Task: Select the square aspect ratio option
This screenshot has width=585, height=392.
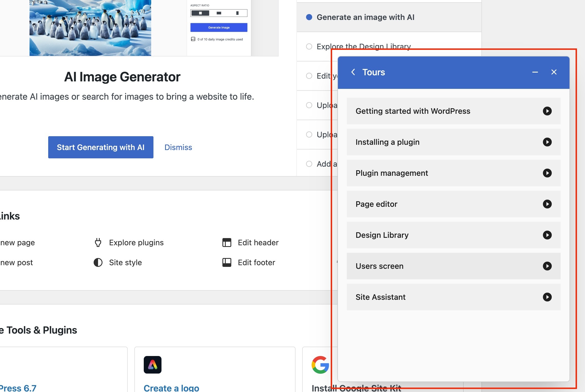Action: (x=200, y=13)
